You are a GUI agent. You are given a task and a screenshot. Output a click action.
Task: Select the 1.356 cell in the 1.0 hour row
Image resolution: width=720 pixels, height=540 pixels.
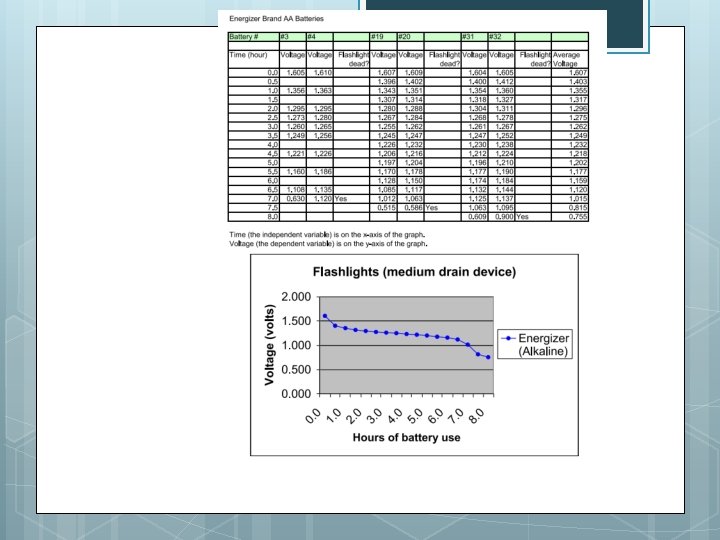pyautogui.click(x=292, y=91)
